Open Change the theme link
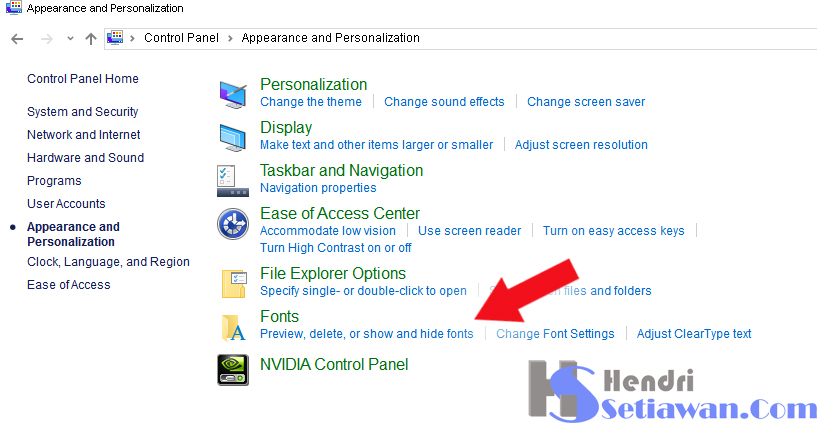Screen dimensions: 817x423 point(311,102)
